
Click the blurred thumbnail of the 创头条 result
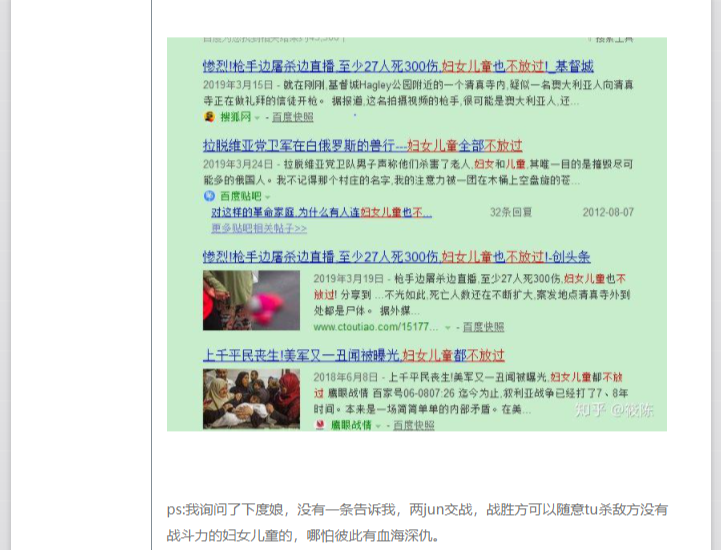click(x=252, y=300)
